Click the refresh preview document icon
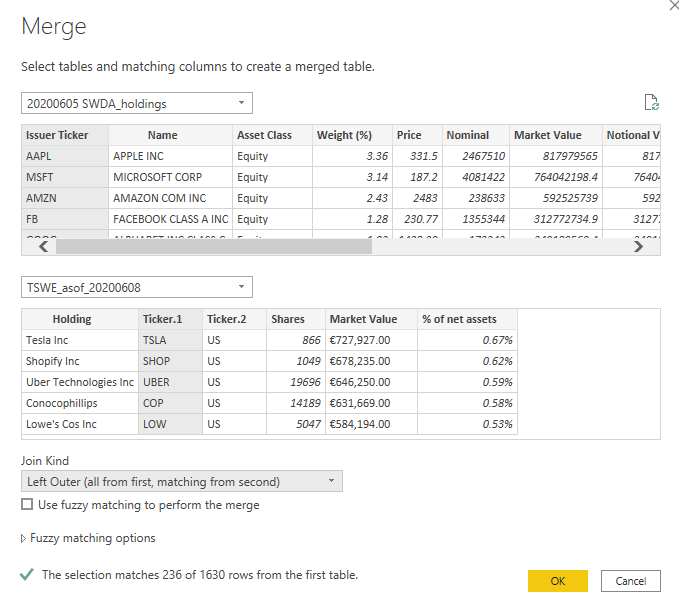 coord(651,103)
